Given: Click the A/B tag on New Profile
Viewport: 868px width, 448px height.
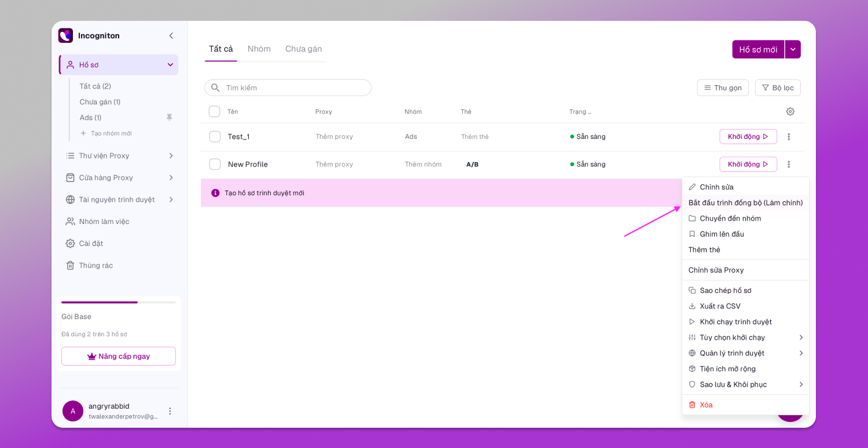Looking at the screenshot, I should pos(472,164).
